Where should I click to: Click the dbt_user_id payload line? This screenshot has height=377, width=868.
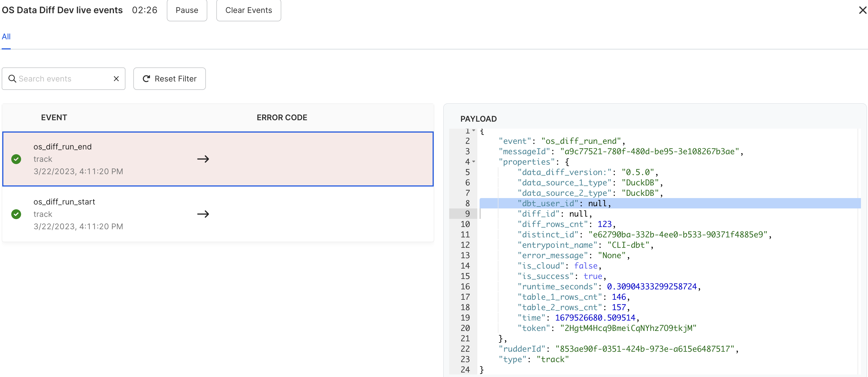coord(564,203)
